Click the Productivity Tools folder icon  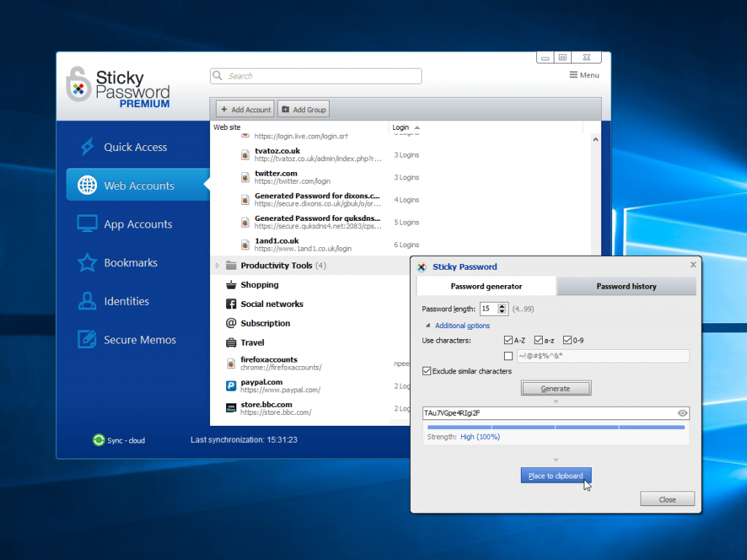tap(231, 265)
